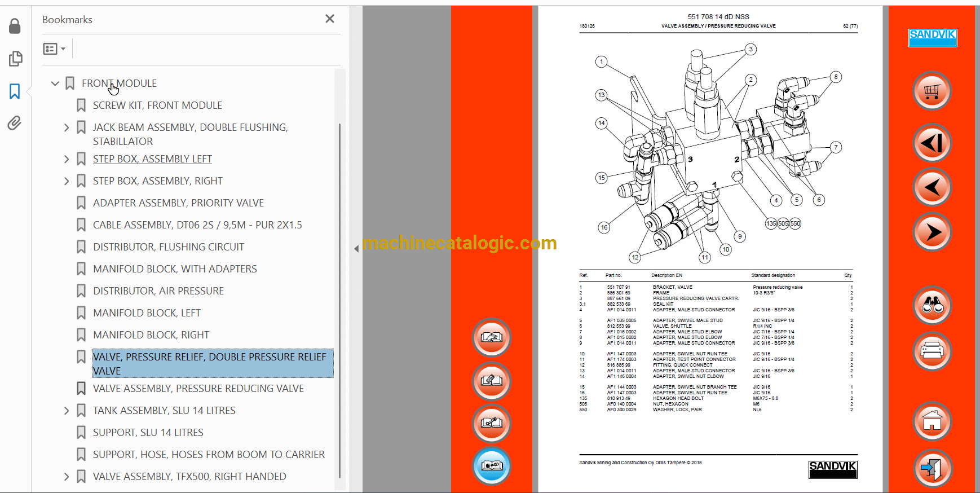Open JACK BEAM ASSEMBLY, DOUBLE FLUSHING bookmark
Image resolution: width=980 pixels, height=493 pixels.
(191, 134)
